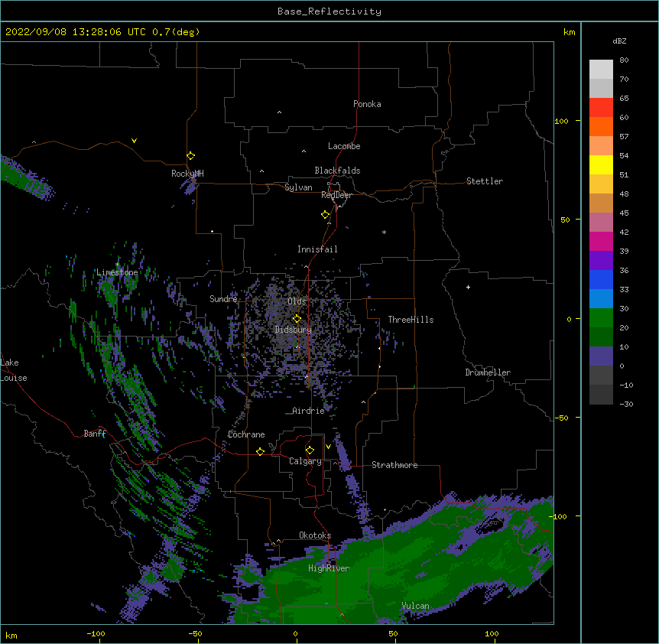Viewport: 659px width, 644px height.
Task: Click the Cochrane map label
Action: [x=246, y=434]
